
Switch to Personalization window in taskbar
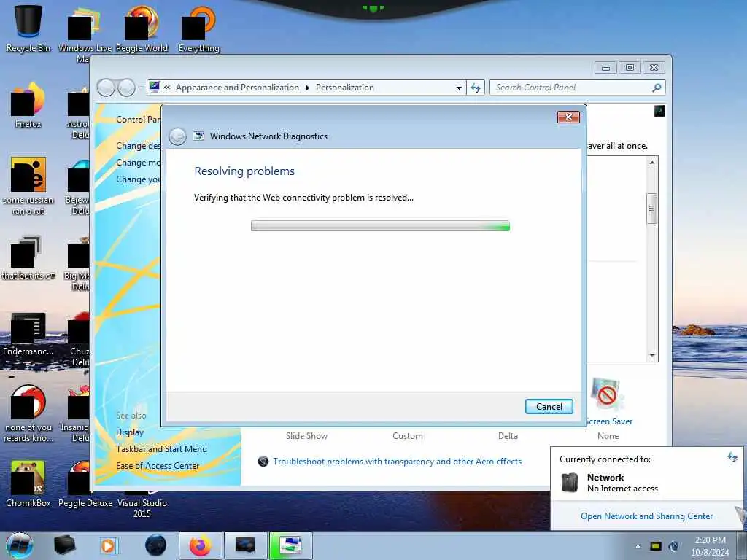click(290, 545)
